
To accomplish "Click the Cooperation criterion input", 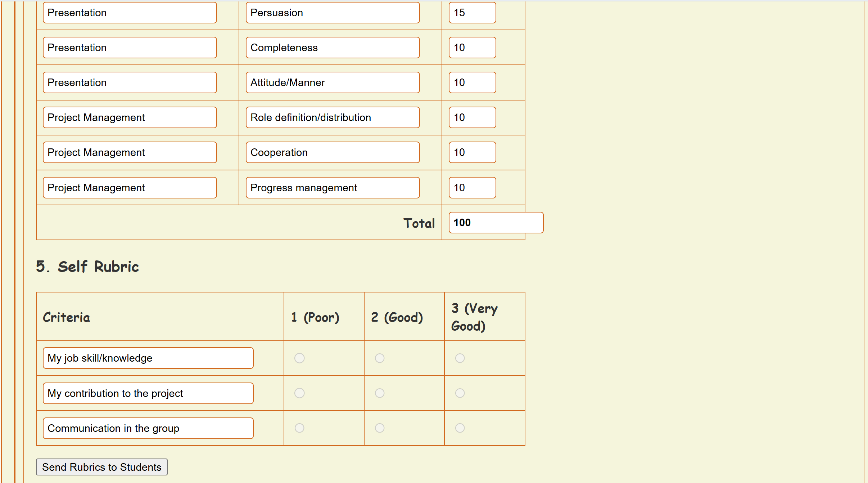I will [333, 152].
